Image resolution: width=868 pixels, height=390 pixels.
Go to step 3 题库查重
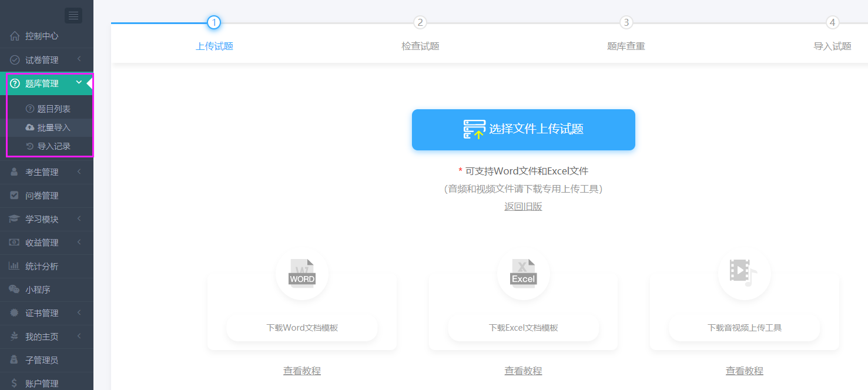pos(626,22)
